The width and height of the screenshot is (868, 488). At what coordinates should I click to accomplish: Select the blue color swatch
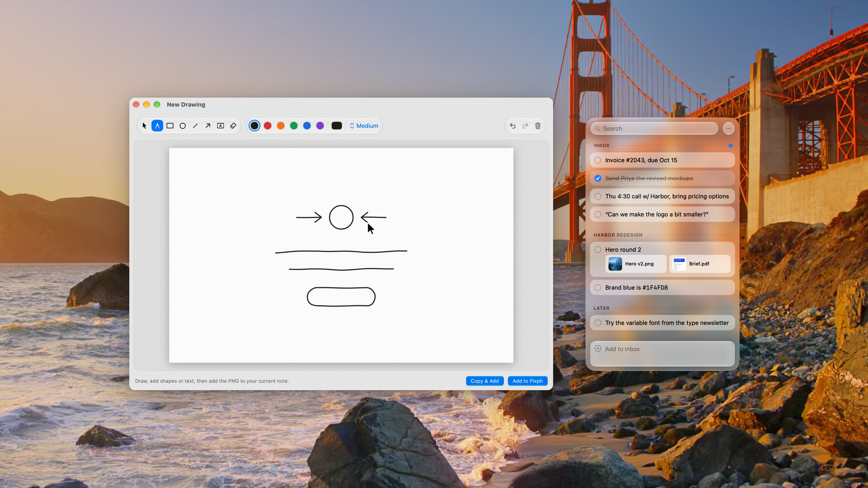pos(307,126)
